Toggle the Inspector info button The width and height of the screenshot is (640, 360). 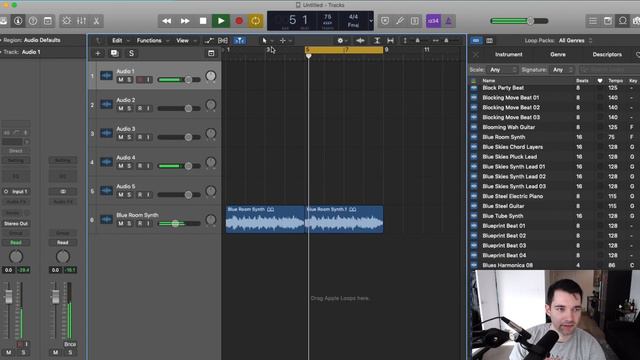point(18,21)
